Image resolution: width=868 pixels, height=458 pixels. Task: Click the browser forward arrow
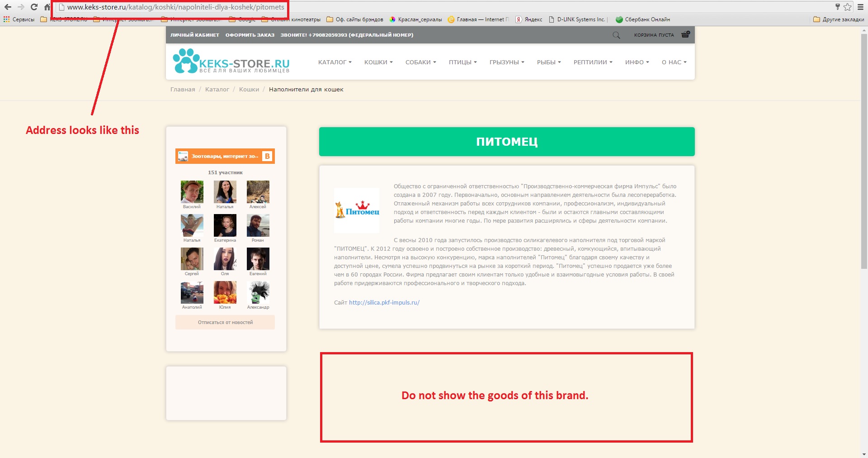pos(21,7)
